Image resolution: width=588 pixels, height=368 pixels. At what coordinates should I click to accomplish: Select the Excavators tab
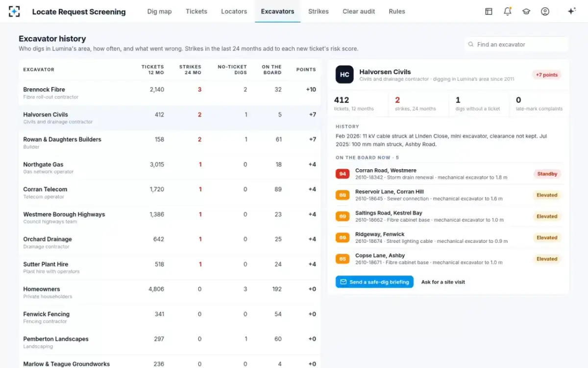(277, 11)
